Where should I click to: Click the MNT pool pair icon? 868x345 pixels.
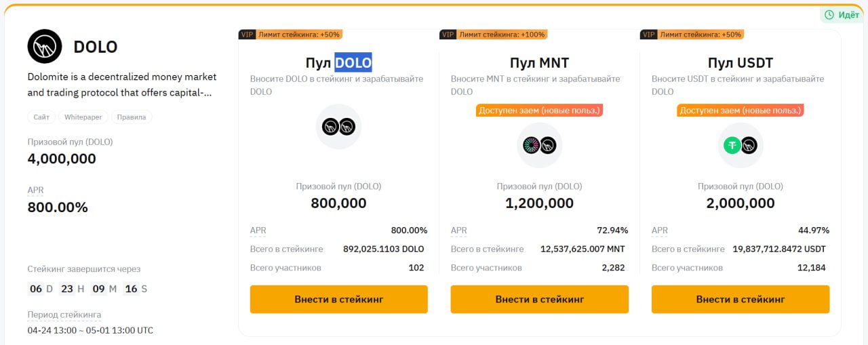[540, 145]
